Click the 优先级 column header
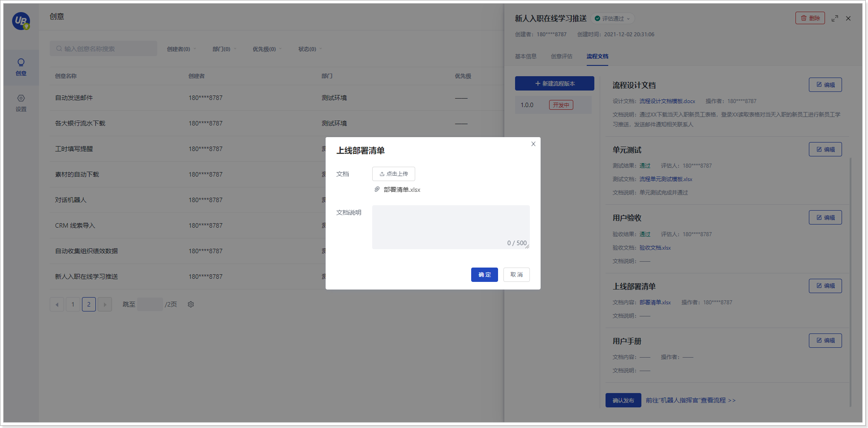 pyautogui.click(x=463, y=76)
